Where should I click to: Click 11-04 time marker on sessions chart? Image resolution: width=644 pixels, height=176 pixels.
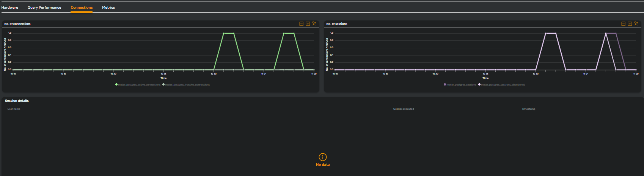[586, 74]
